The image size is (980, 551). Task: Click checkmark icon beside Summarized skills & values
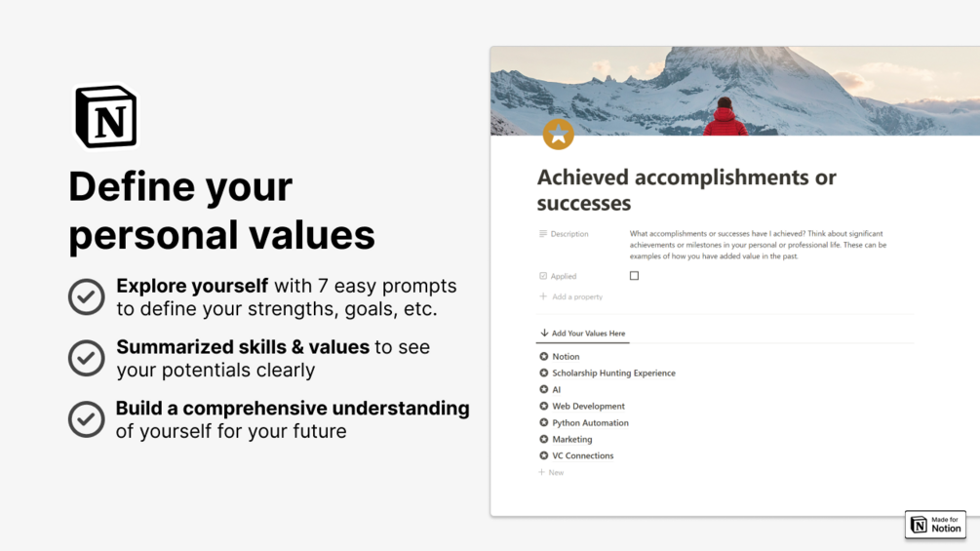pyautogui.click(x=86, y=358)
